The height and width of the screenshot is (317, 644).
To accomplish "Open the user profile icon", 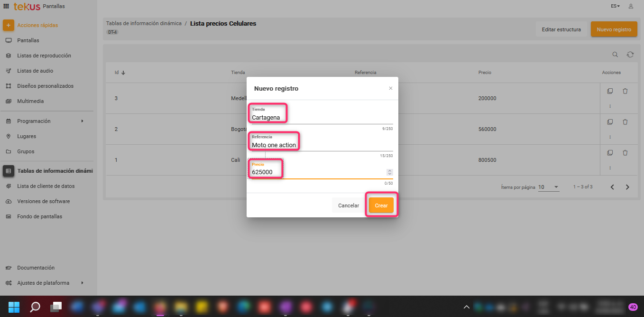I will point(631,6).
